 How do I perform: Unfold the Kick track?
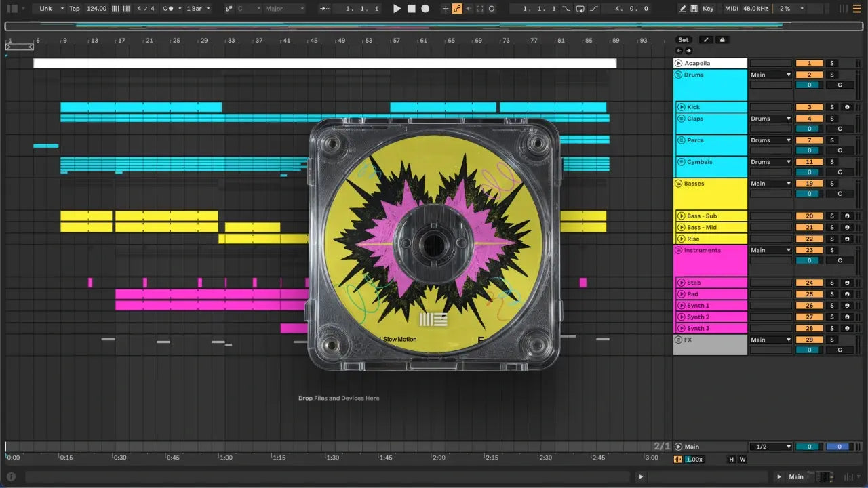[681, 107]
